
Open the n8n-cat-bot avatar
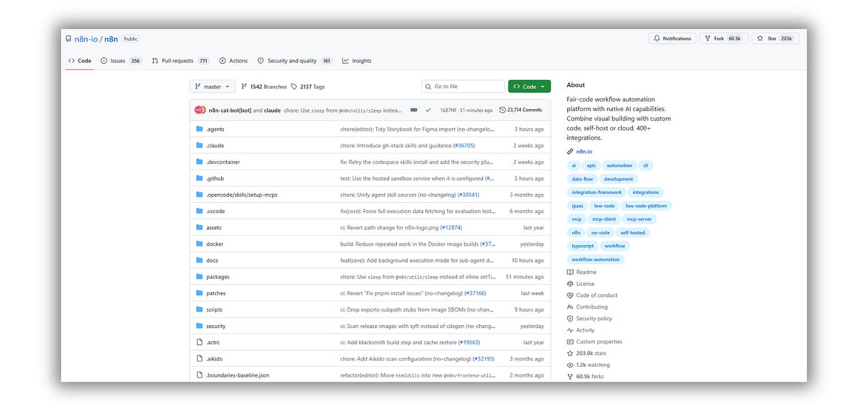[200, 110]
